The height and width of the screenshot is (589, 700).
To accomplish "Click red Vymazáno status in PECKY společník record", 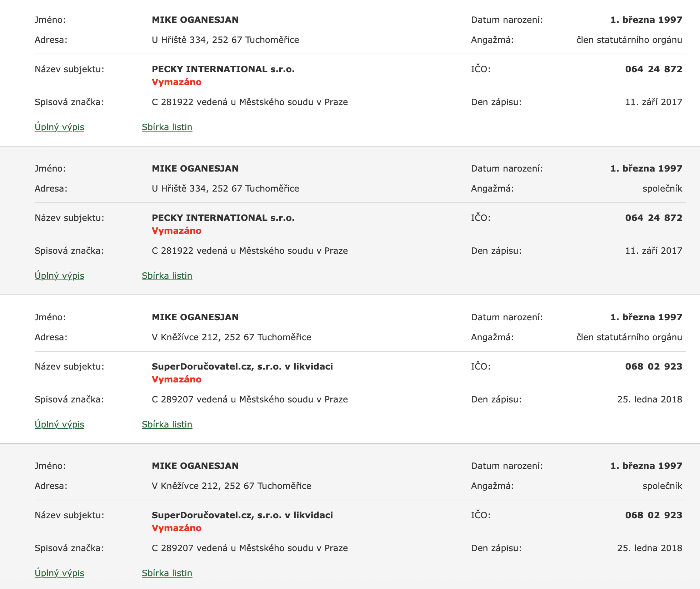I will 176,231.
